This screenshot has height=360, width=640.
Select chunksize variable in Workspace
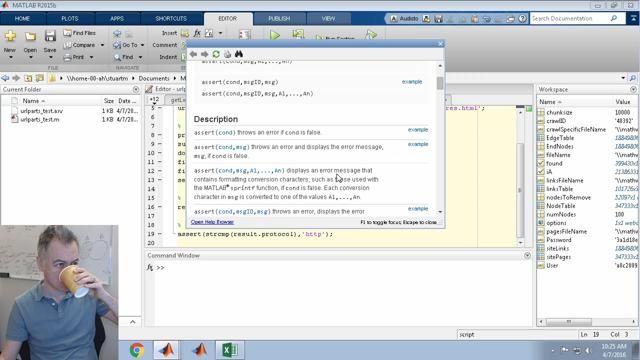[x=559, y=112]
